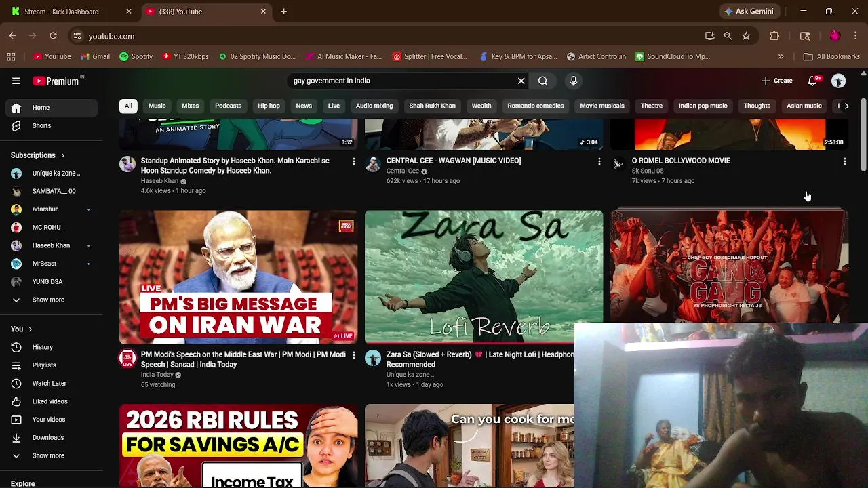The width and height of the screenshot is (868, 488).
Task: Go back with the browser back arrow
Action: coord(13,35)
